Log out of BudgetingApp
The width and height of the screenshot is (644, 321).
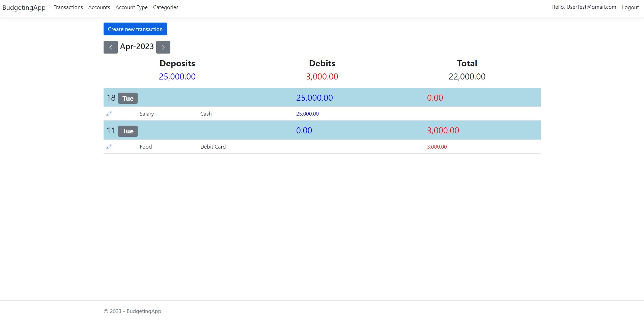click(630, 7)
